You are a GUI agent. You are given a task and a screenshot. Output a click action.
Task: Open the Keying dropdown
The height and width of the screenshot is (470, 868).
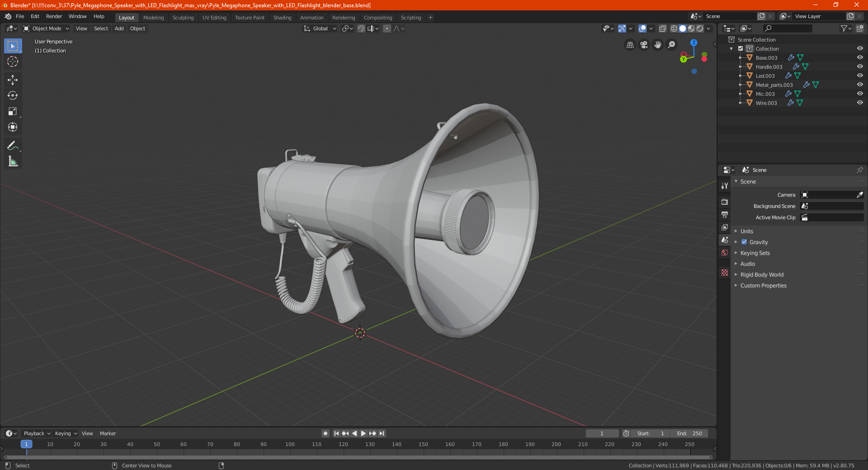tap(66, 433)
